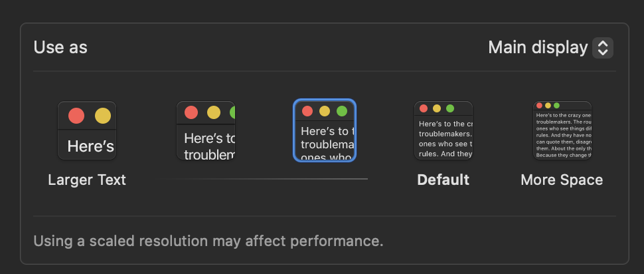Click the gray line beneath middle thumbnails
Viewport: 644px width, 274px height.
[263, 179]
